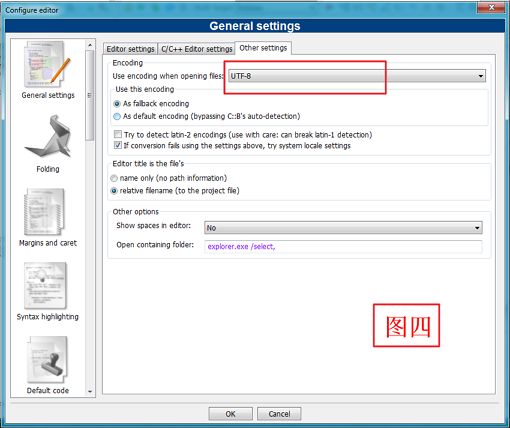Viewport: 510px width, 428px height.
Task: Click 'Use encoding when opening files' label
Action: pyautogui.click(x=168, y=76)
